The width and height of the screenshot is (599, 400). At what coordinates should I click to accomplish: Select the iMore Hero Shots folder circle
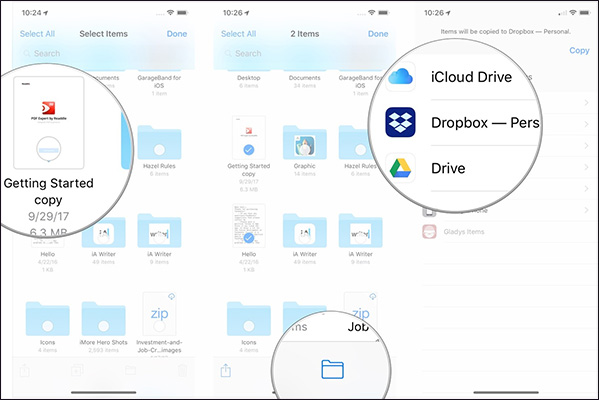coord(103,326)
